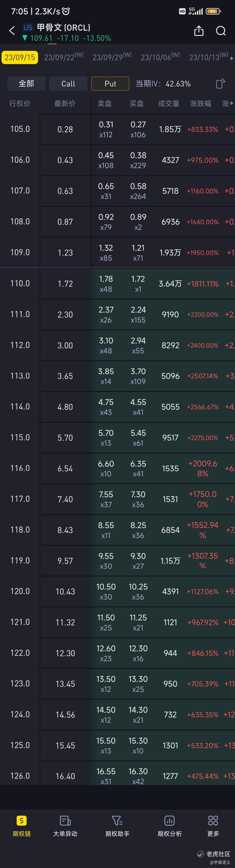Select the 23/10/06 weekly expiry tab
The width and height of the screenshot is (235, 868).
[160, 57]
